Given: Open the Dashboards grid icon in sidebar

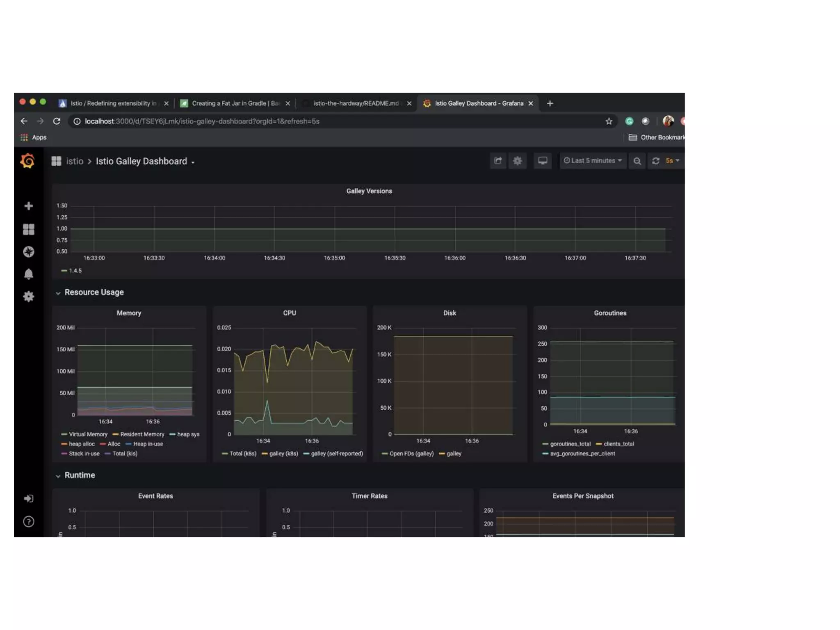Looking at the screenshot, I should 28,229.
